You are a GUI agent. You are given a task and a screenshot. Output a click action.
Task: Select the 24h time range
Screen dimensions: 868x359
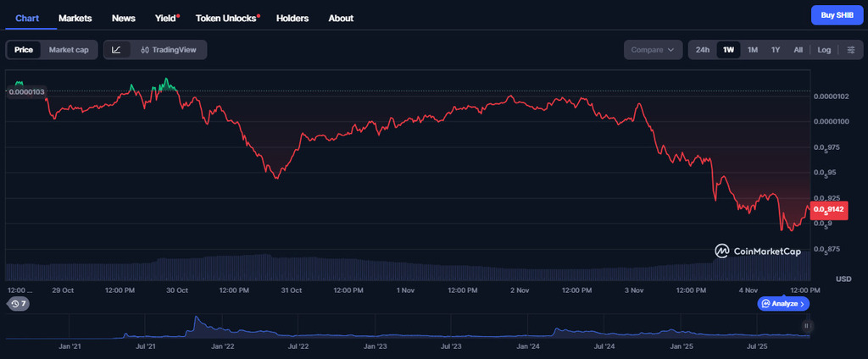(703, 50)
